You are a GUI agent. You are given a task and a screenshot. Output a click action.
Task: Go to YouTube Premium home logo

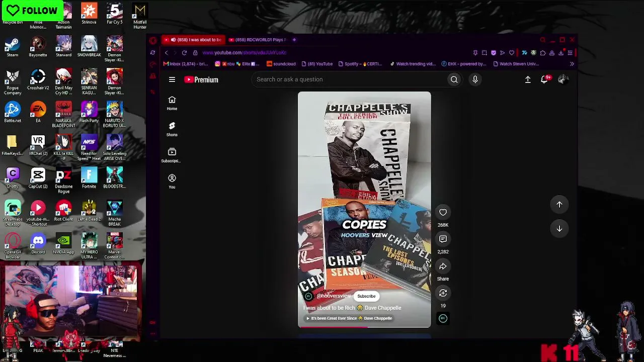pyautogui.click(x=201, y=79)
